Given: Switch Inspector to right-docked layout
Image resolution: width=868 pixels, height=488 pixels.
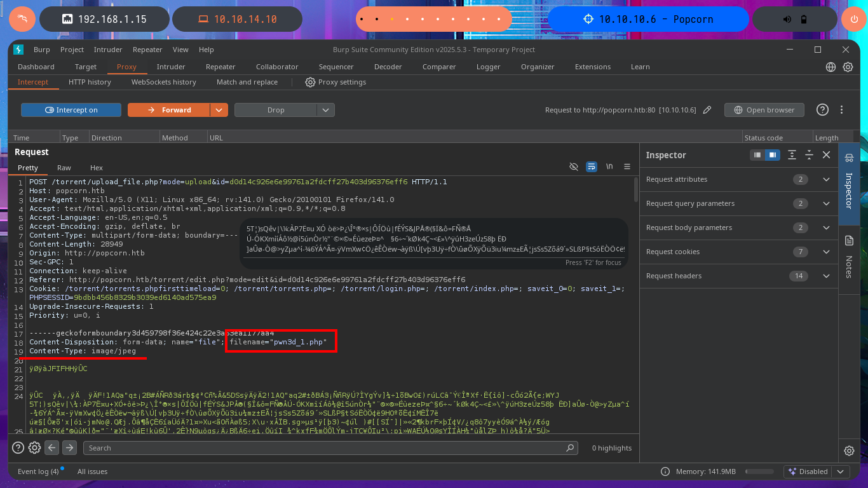Looking at the screenshot, I should click(x=772, y=155).
